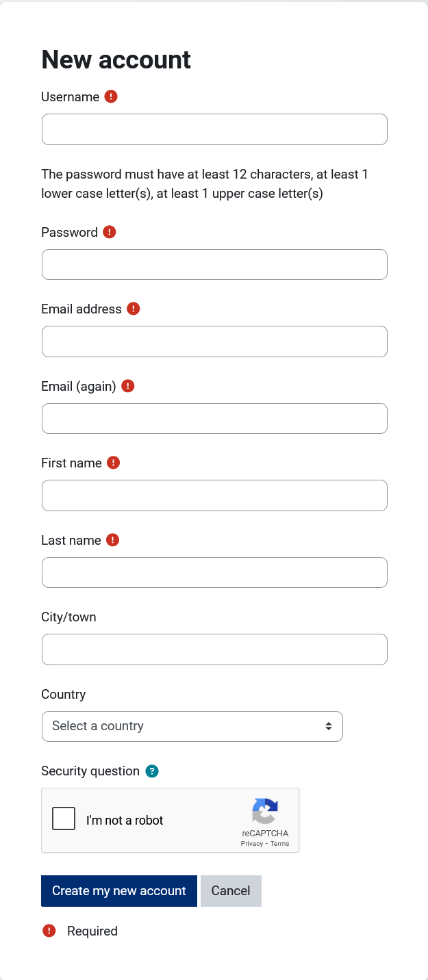This screenshot has height=980, width=428.
Task: Check the I'm not a robot checkbox
Action: coord(63,818)
